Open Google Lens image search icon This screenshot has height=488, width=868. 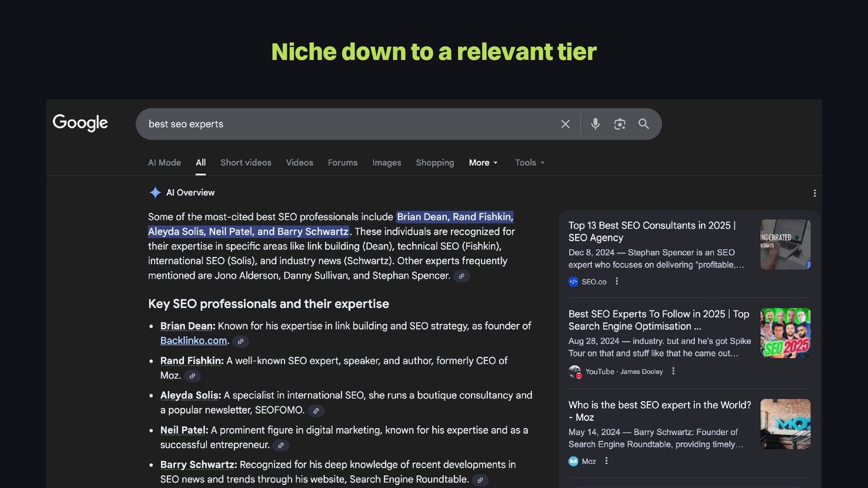coord(619,124)
